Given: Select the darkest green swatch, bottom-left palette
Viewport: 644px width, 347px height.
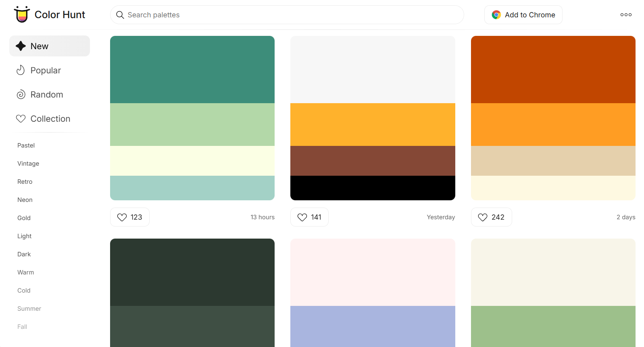Looking at the screenshot, I should [192, 272].
